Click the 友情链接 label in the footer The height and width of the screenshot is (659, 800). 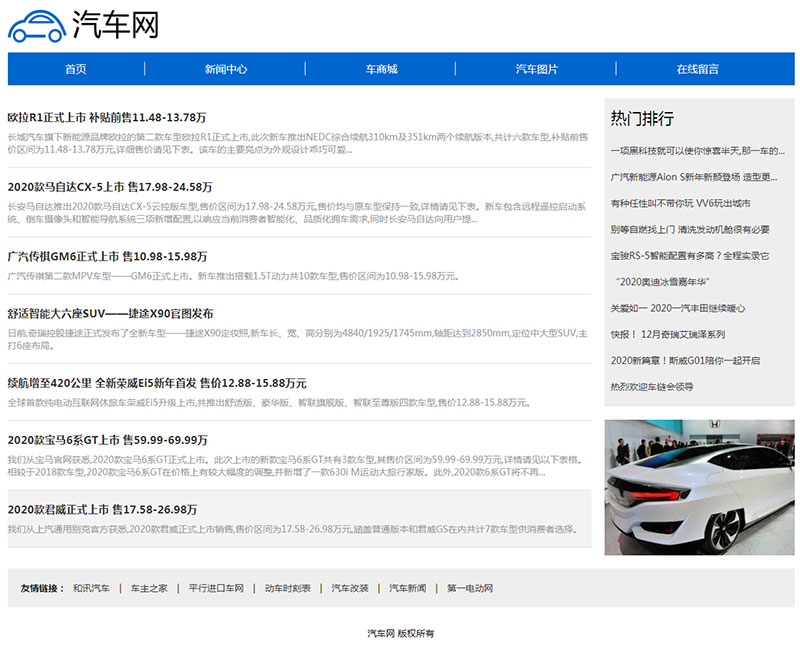click(42, 588)
